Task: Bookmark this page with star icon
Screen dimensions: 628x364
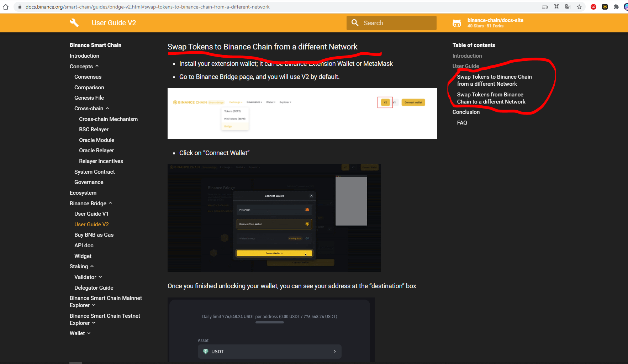Action: (x=579, y=7)
